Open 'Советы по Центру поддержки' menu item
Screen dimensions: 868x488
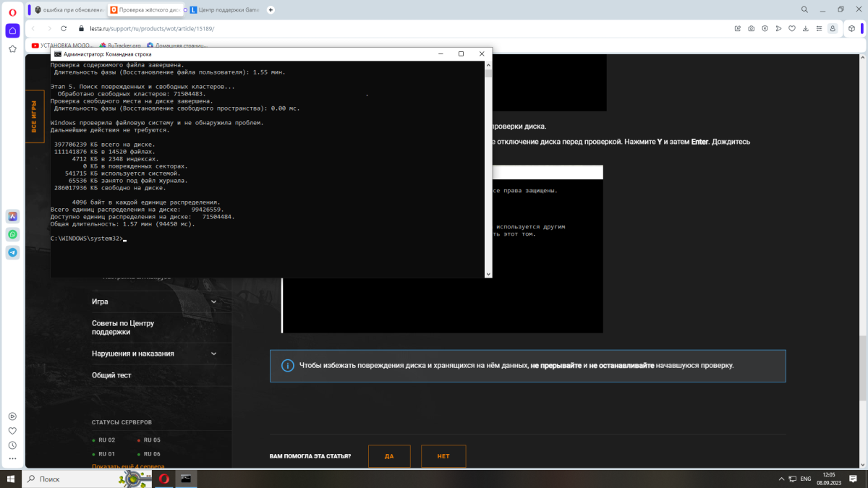click(123, 328)
